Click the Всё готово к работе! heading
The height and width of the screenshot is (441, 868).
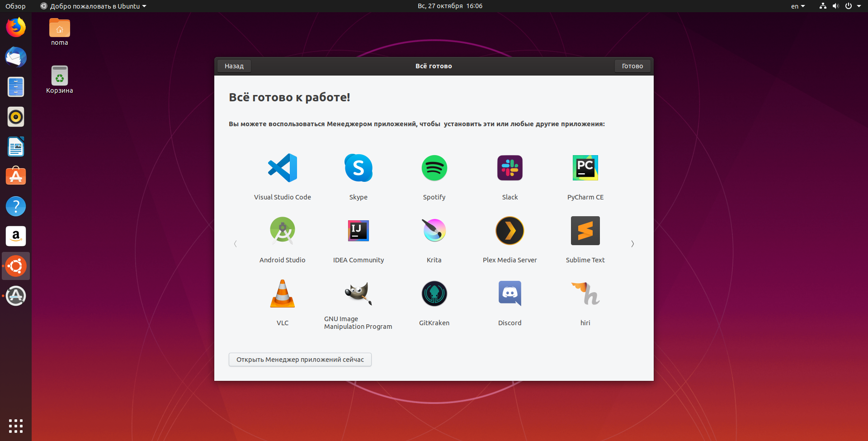coord(289,97)
